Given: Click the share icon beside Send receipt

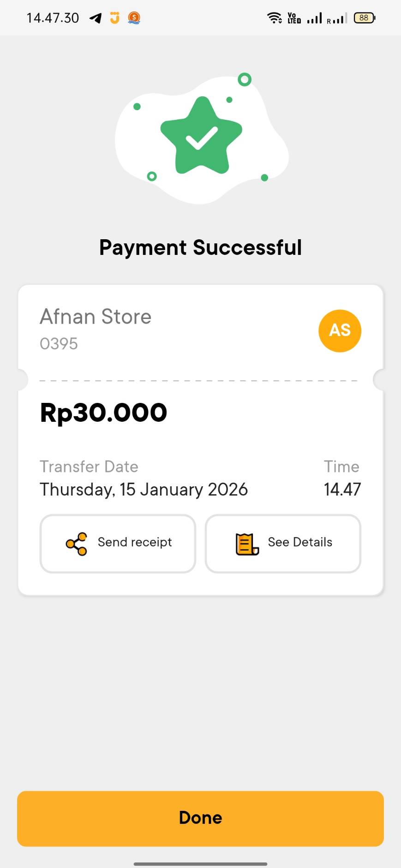Looking at the screenshot, I should point(77,543).
